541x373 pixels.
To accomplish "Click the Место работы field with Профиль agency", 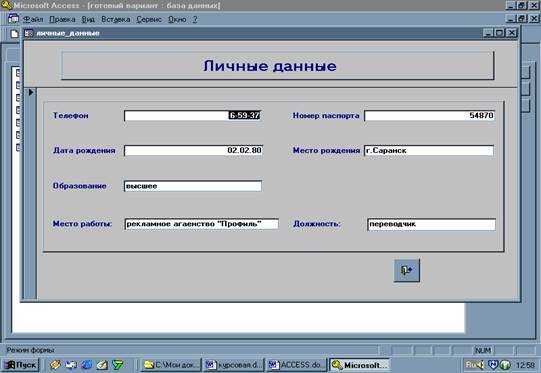I will pos(201,224).
